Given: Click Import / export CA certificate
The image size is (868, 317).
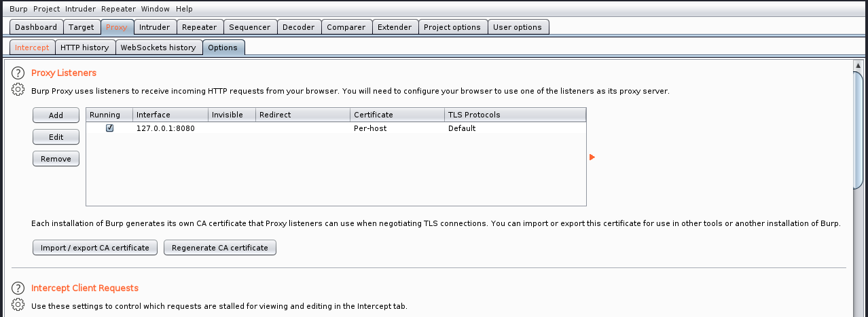Looking at the screenshot, I should coord(95,248).
